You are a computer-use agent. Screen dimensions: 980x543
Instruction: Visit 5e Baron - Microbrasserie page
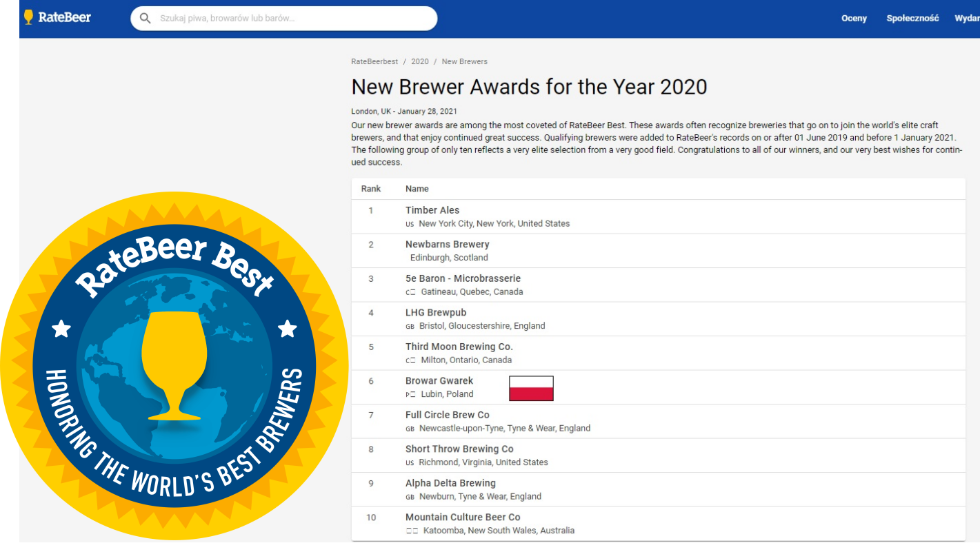coord(463,278)
